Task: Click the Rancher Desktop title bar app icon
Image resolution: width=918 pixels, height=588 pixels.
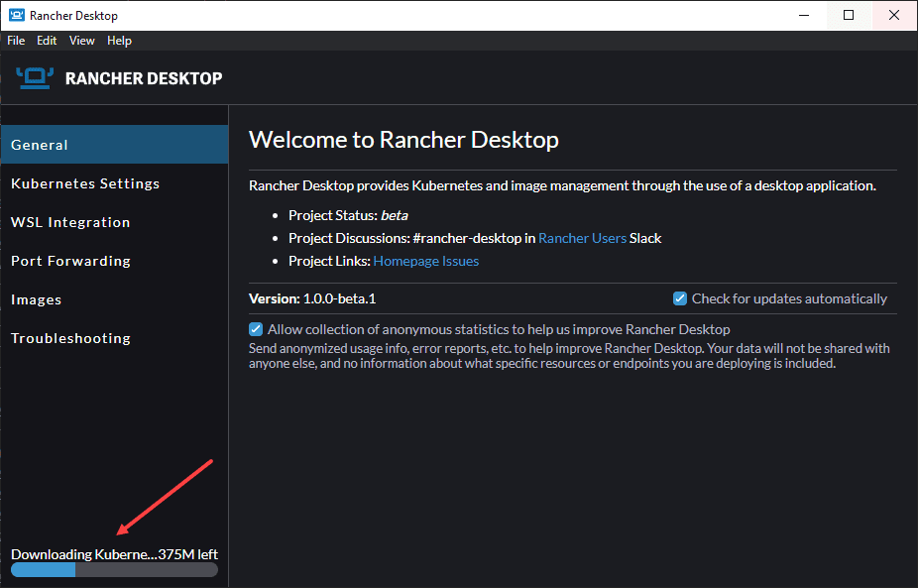Action: 17,15
